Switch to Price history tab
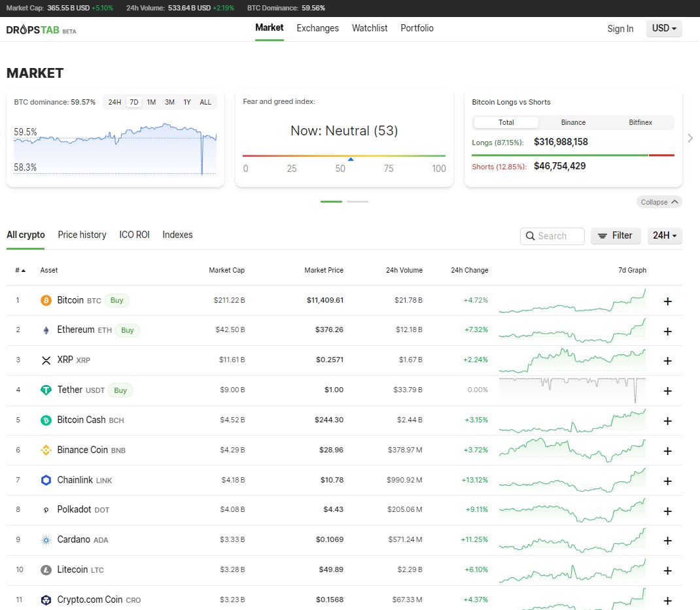 click(x=82, y=235)
